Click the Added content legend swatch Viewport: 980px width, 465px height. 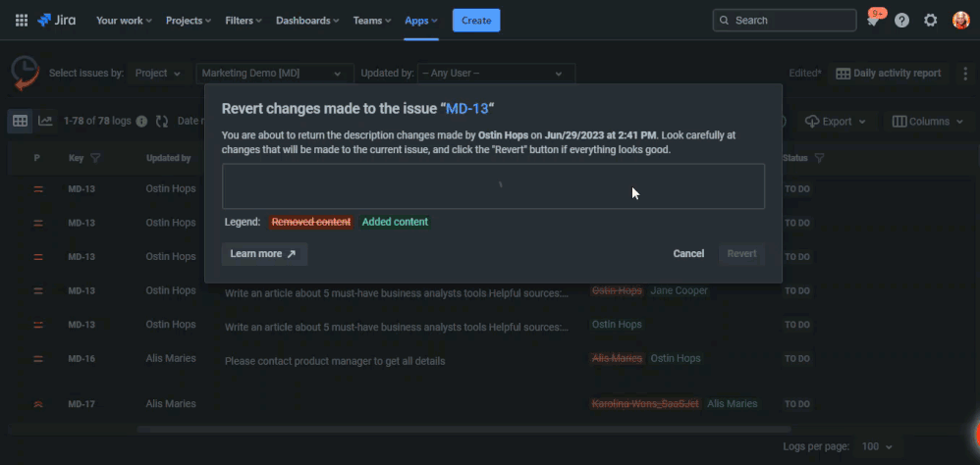coord(395,222)
